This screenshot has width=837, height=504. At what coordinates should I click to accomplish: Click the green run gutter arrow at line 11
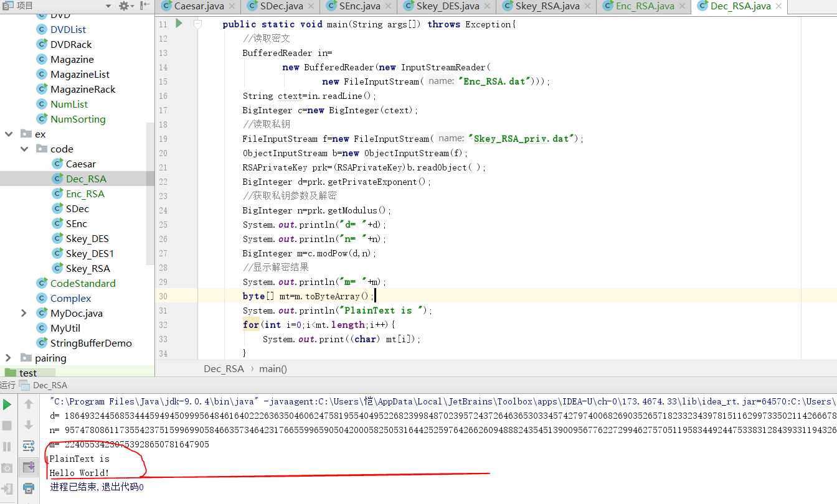pos(179,24)
